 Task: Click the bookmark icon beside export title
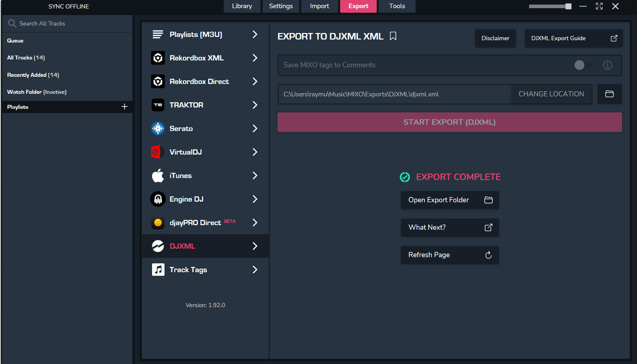tap(393, 36)
